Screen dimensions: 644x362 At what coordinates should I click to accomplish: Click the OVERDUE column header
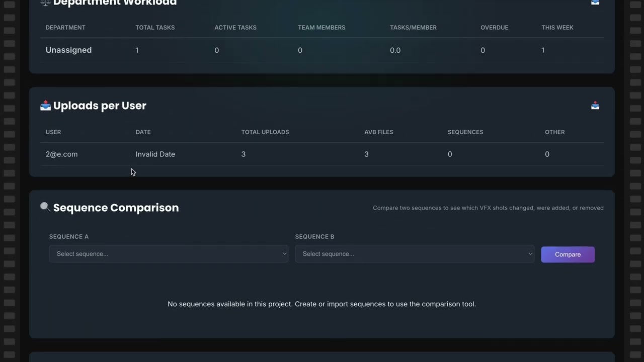[x=494, y=28]
